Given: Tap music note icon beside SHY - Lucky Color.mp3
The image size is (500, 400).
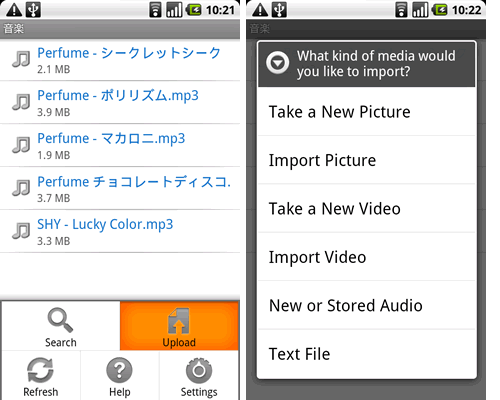Looking at the screenshot, I should pyautogui.click(x=21, y=231).
